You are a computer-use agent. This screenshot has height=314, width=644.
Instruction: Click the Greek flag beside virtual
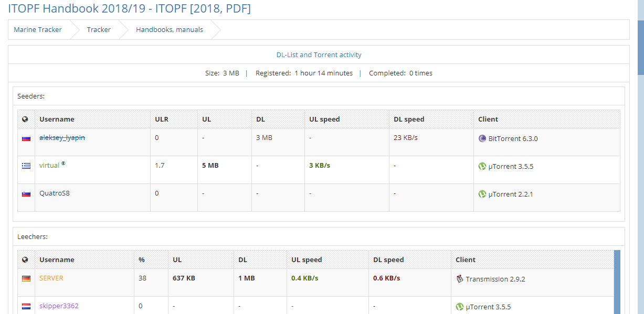(x=26, y=166)
